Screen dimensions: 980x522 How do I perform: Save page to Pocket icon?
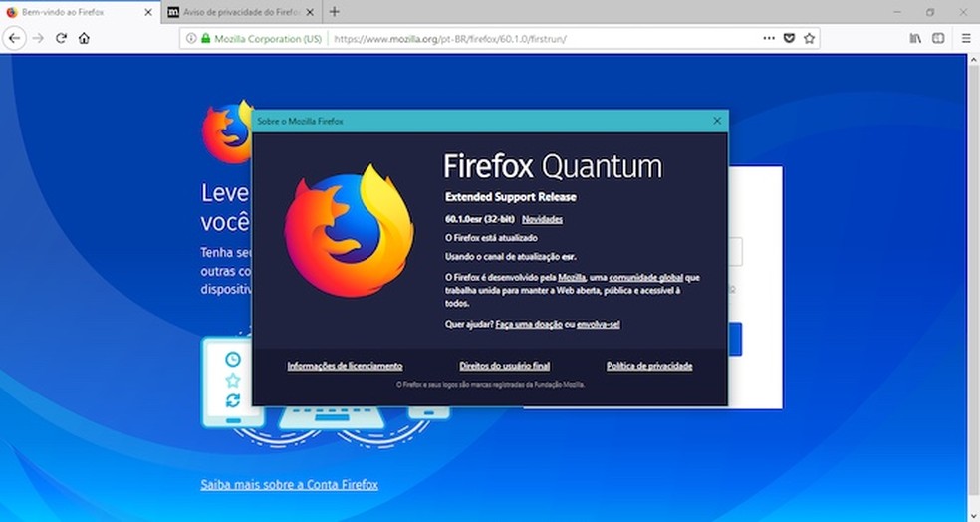coord(790,38)
